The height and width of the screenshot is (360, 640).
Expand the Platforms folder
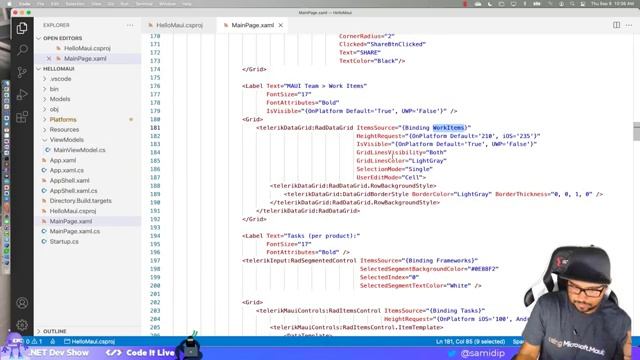coord(63,120)
